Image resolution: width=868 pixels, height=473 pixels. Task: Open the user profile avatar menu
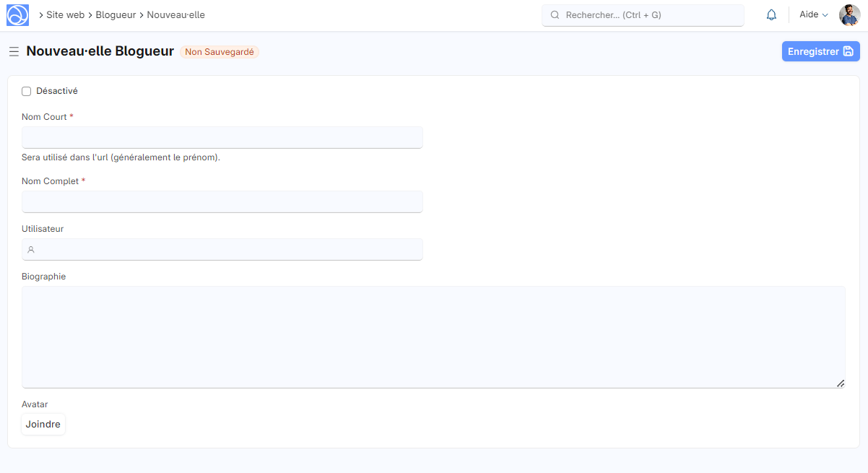[849, 15]
